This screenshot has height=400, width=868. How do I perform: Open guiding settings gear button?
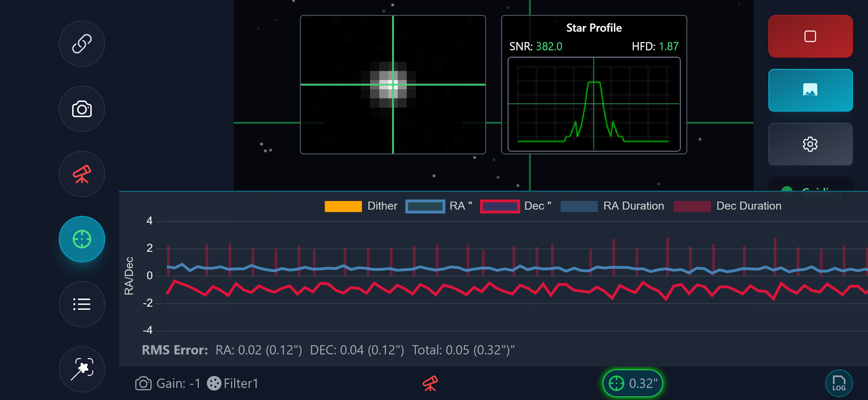pos(810,144)
